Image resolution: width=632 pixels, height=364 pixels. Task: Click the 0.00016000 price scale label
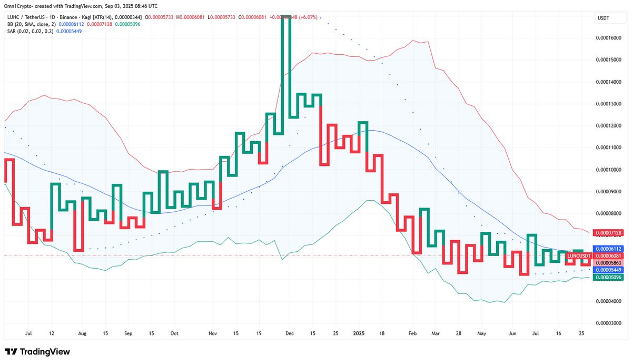point(609,38)
